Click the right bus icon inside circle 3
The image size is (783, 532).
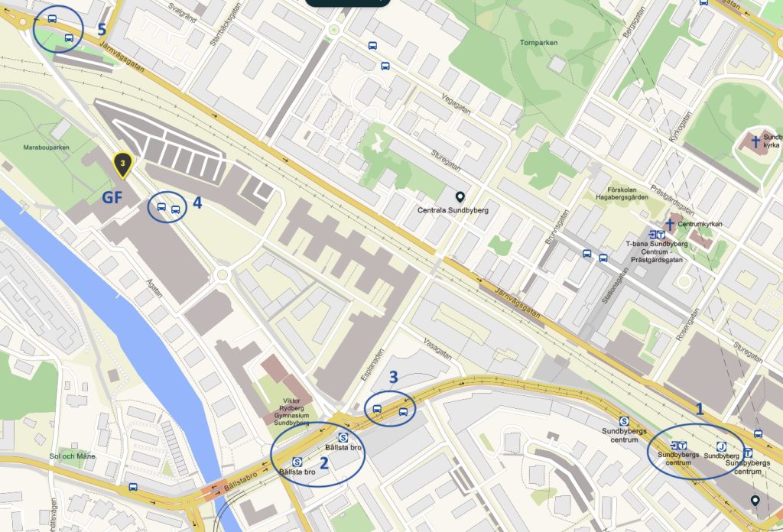click(x=403, y=412)
